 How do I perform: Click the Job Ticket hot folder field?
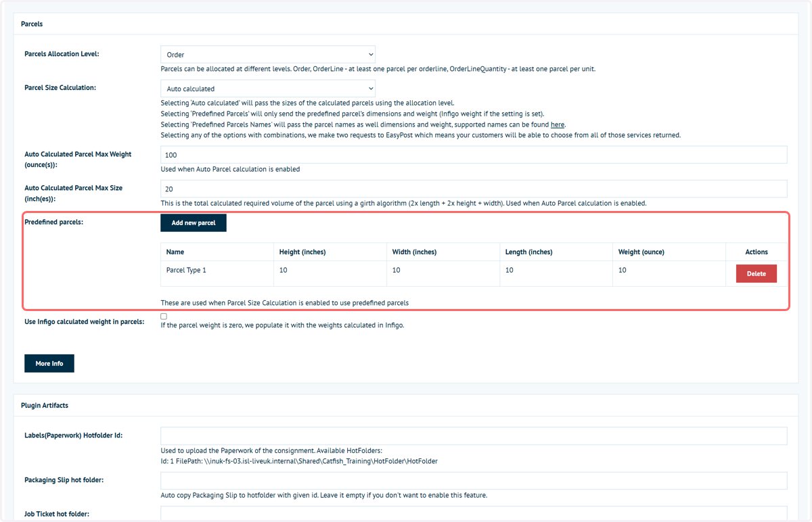tap(474, 514)
